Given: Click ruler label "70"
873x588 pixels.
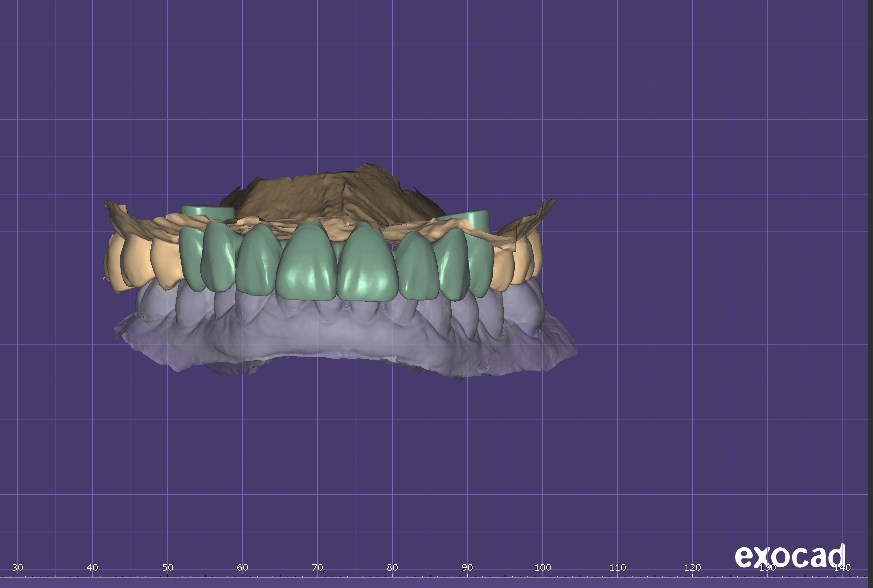Looking at the screenshot, I should 318,567.
